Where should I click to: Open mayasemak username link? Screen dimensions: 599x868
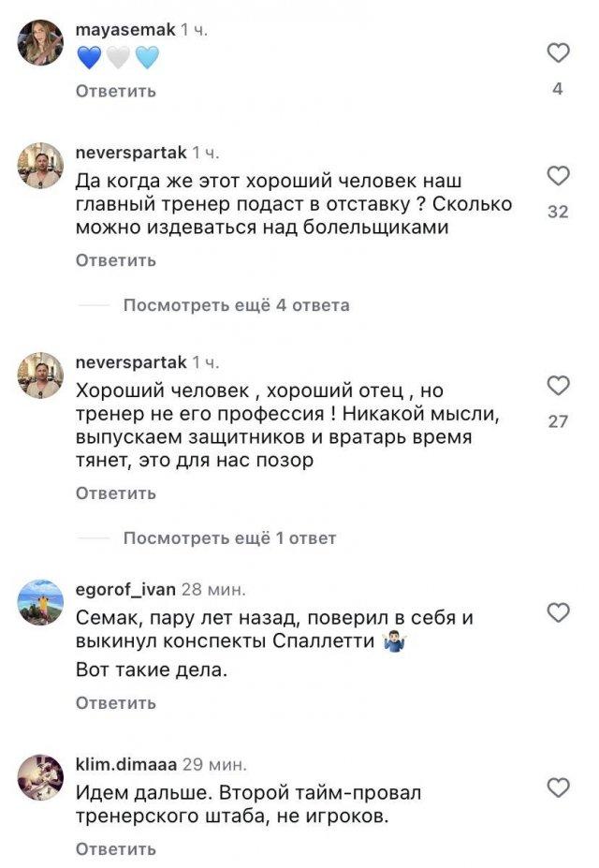[124, 30]
